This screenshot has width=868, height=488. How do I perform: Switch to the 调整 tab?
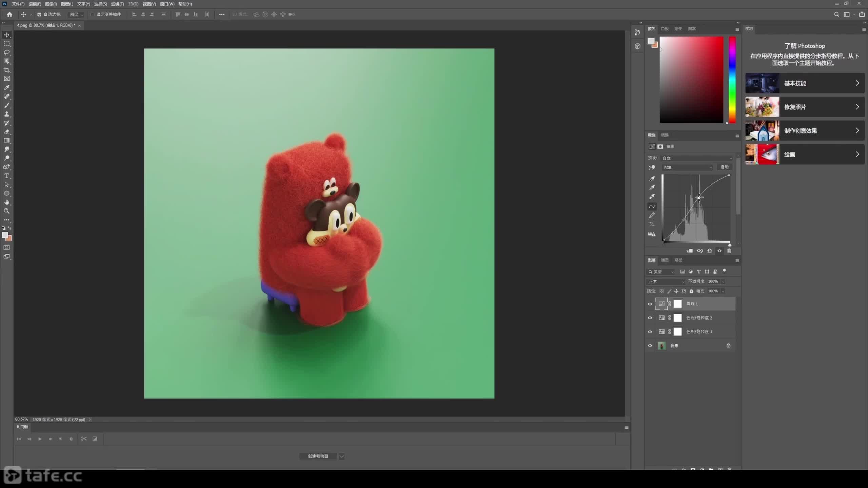coord(665,135)
